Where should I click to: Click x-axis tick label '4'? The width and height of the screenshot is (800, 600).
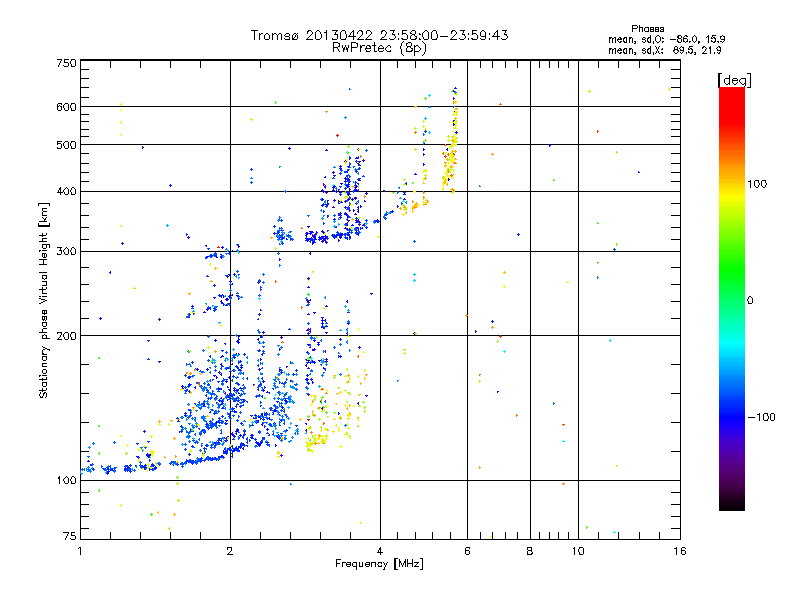(x=380, y=551)
